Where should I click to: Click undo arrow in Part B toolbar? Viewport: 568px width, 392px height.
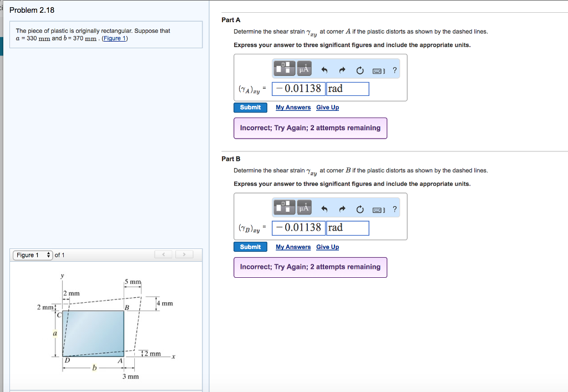(325, 210)
